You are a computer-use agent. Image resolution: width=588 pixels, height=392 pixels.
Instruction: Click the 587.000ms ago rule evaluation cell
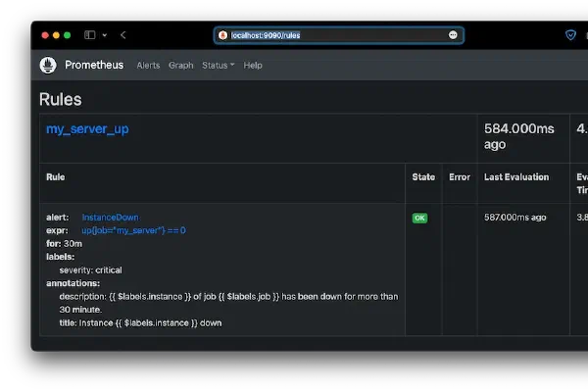tap(514, 218)
